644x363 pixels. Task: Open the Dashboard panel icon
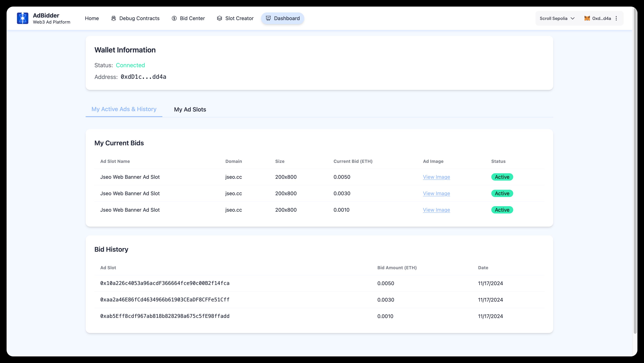point(268,18)
